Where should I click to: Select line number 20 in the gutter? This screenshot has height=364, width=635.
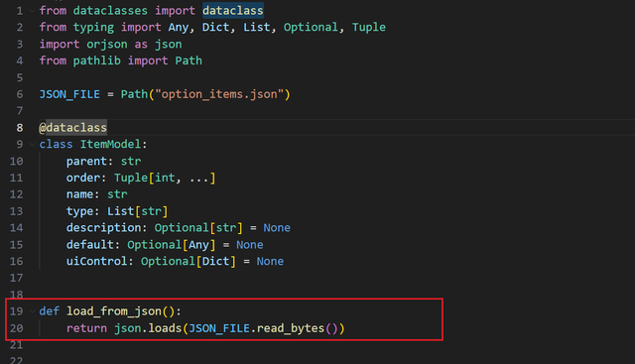[x=16, y=328]
